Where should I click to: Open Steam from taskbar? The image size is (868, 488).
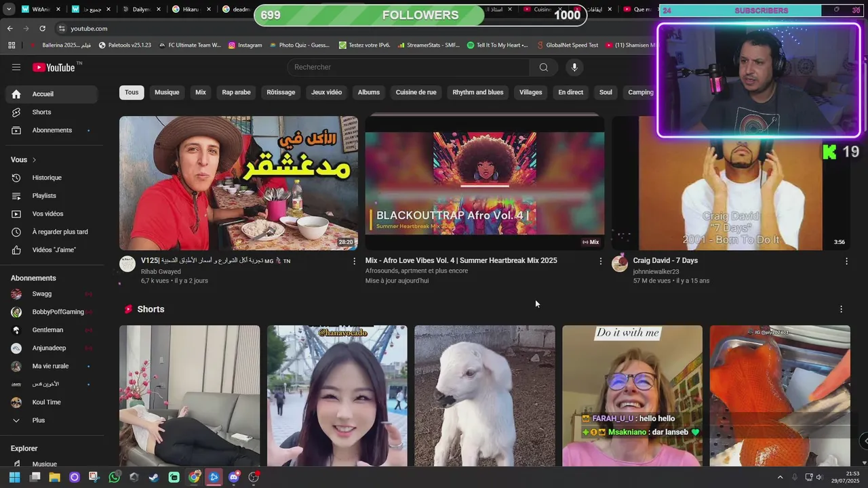pyautogui.click(x=154, y=477)
